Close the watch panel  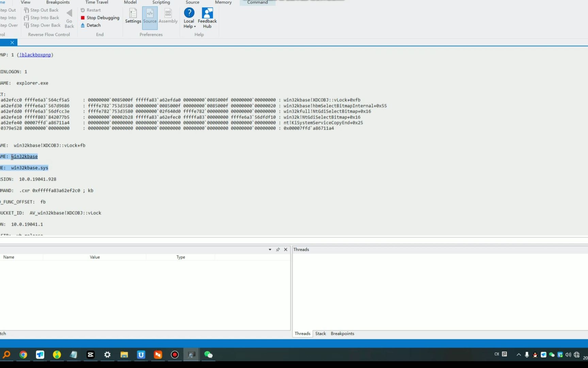click(x=286, y=250)
